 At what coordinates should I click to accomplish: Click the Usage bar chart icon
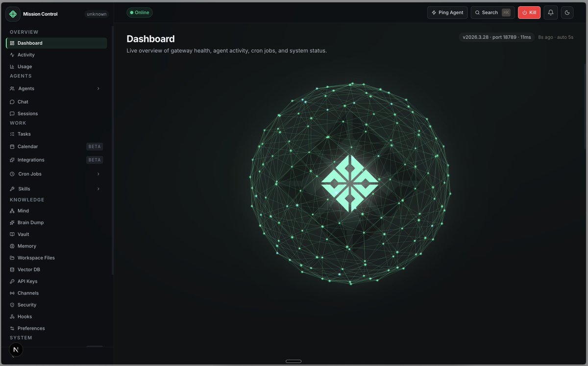pyautogui.click(x=12, y=67)
